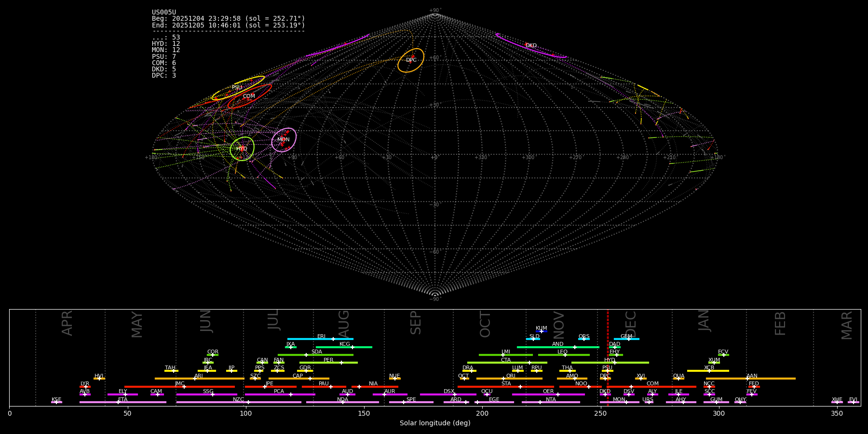Click the PER shower activity bar
This screenshot has width=868, height=434.
coord(328,363)
